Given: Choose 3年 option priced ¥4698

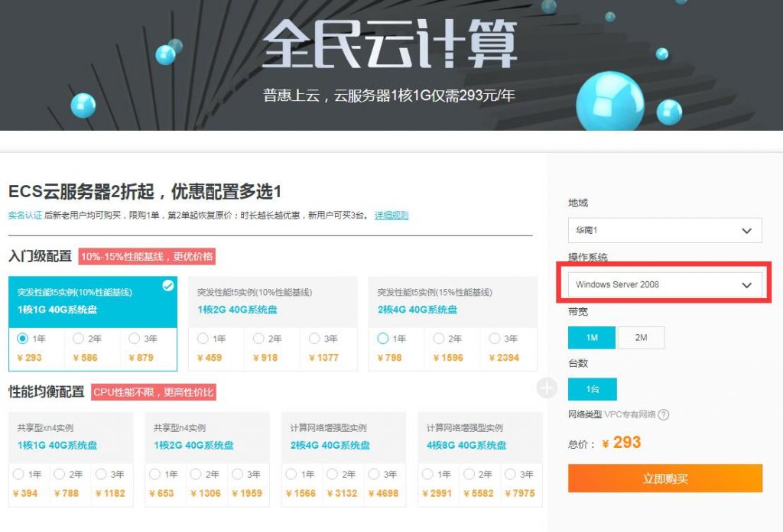Looking at the screenshot, I should click(x=374, y=475).
